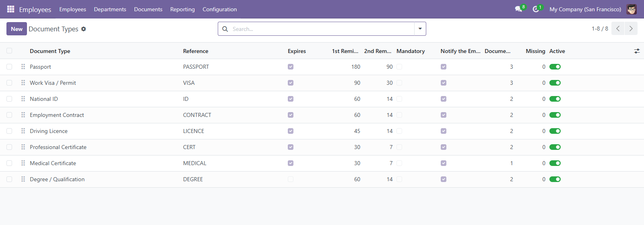Image resolution: width=644 pixels, height=225 pixels.
Task: Open the chat messages icon
Action: click(518, 9)
